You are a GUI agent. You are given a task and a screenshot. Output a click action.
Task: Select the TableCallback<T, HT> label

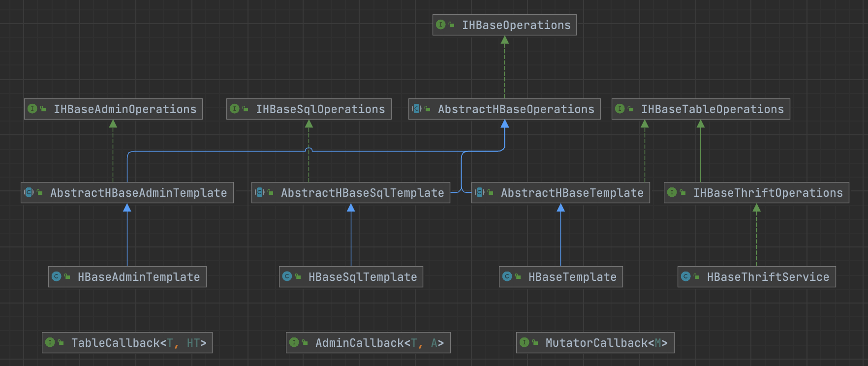pos(139,343)
